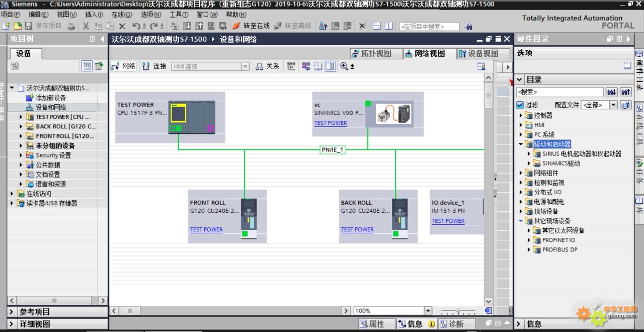Select the V90 drive image in network view
The width and height of the screenshot is (644, 332).
[x=394, y=113]
